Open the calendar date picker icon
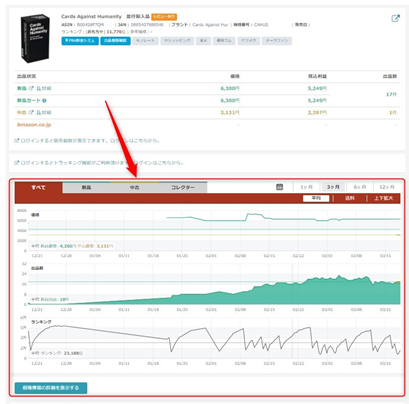409x404 pixels. (x=280, y=187)
